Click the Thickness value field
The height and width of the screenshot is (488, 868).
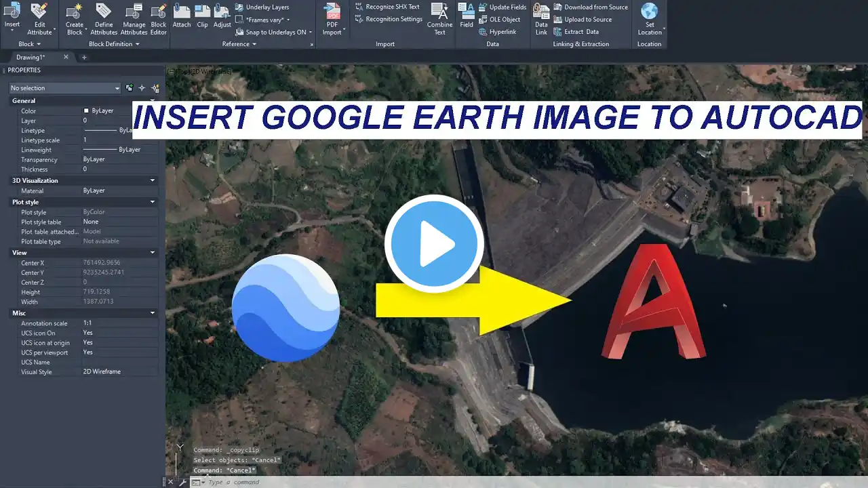[121, 169]
